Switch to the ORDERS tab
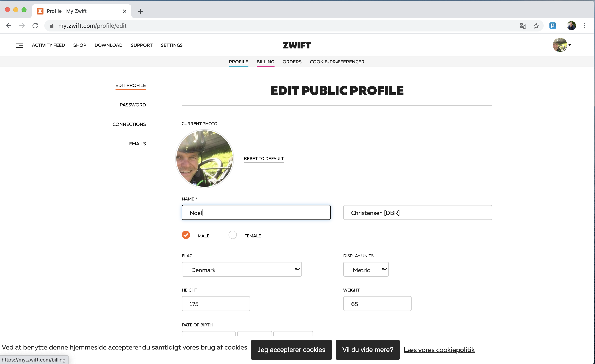Image resolution: width=595 pixels, height=364 pixels. point(292,62)
